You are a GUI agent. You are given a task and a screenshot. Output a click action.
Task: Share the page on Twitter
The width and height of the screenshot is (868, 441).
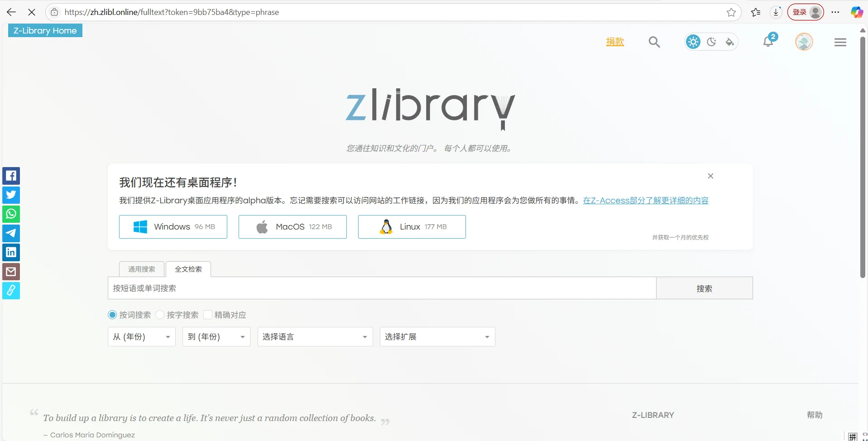coord(11,195)
